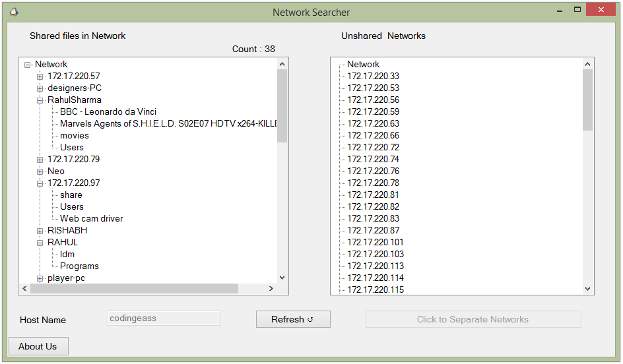Select Idm under RAHUL
Viewport: 623px width, 364px height.
67,255
